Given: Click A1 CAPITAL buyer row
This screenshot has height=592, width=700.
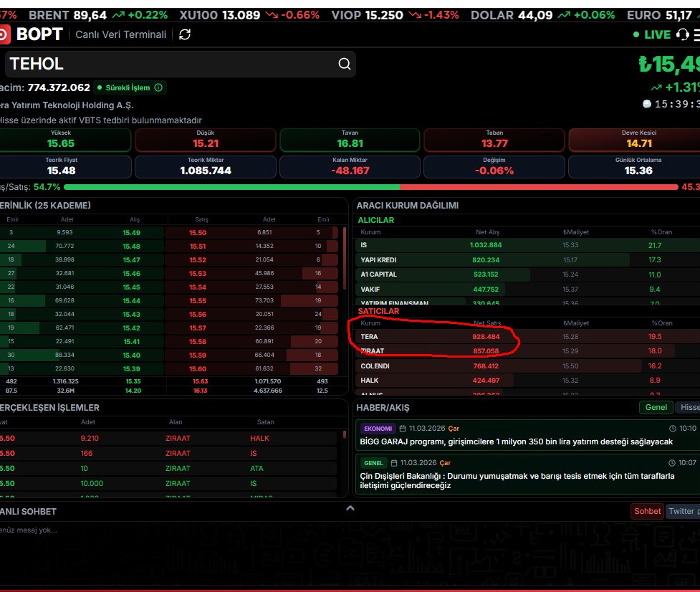Looking at the screenshot, I should 527,274.
